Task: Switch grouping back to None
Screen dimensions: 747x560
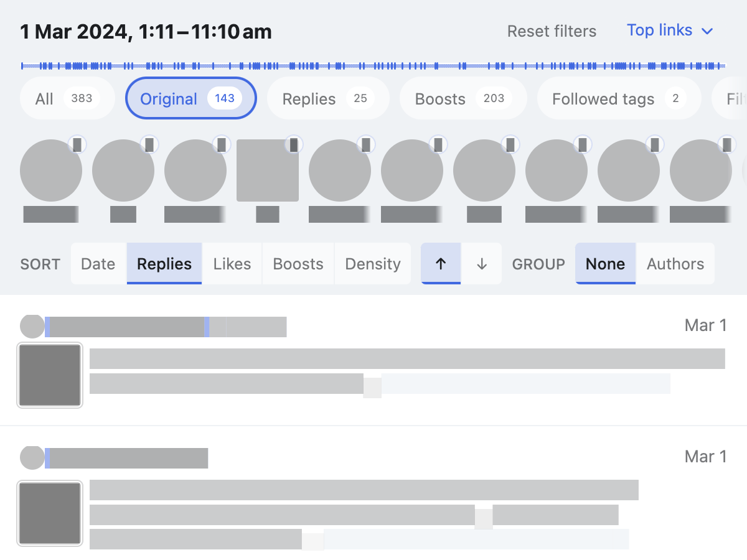Action: pyautogui.click(x=605, y=264)
